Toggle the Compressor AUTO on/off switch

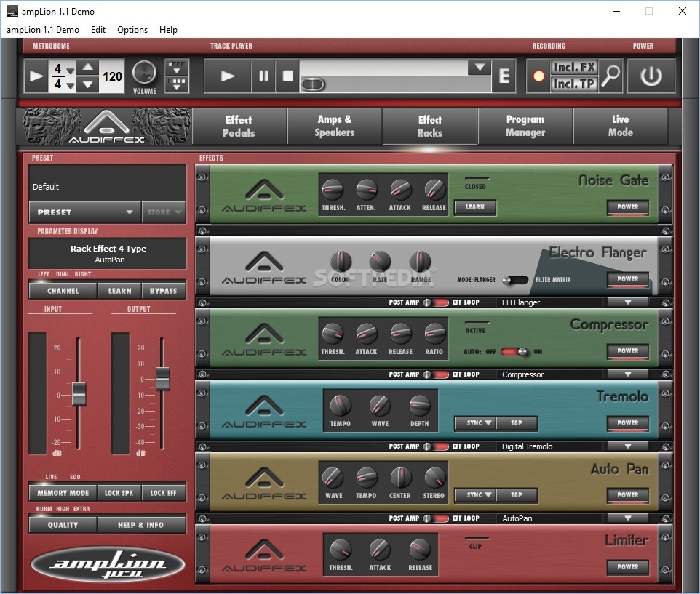click(x=514, y=351)
